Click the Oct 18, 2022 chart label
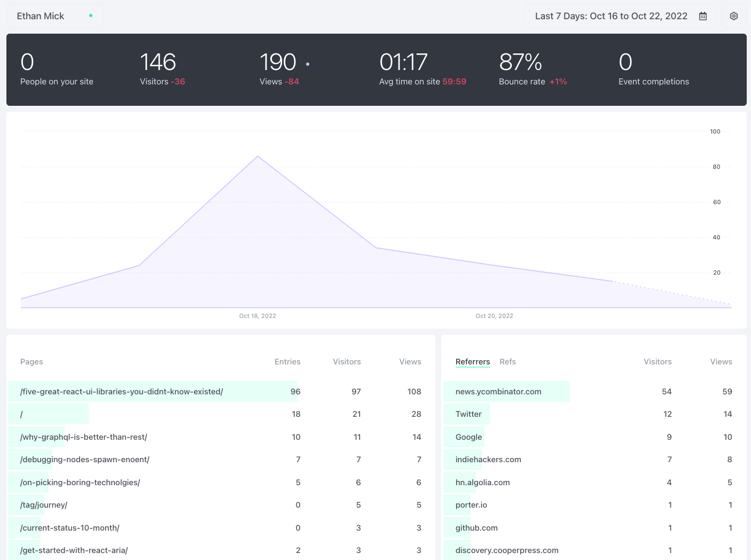Screen dimensions: 751x560 tap(257, 316)
